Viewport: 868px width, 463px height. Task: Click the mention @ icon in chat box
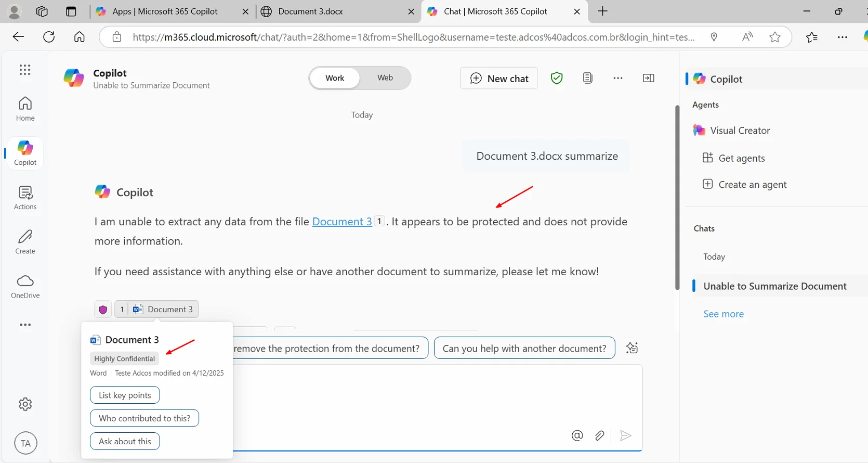[x=577, y=435]
